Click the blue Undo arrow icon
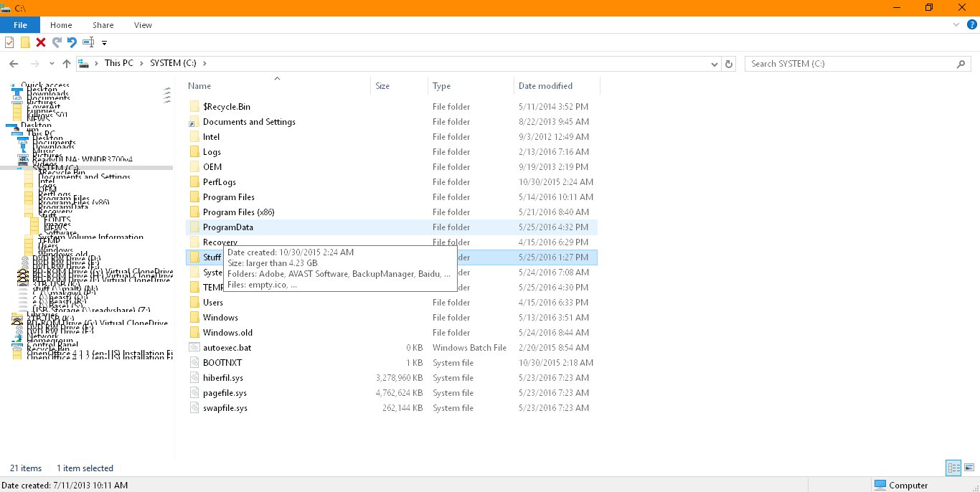The height and width of the screenshot is (492, 980). pos(72,42)
